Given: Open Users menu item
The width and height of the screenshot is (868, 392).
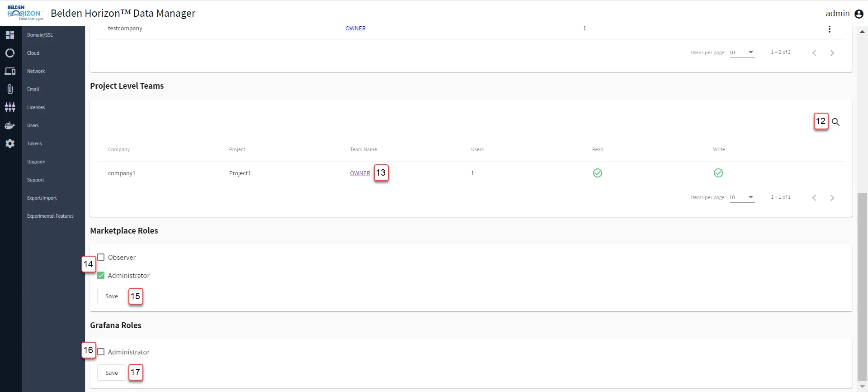Looking at the screenshot, I should tap(33, 125).
